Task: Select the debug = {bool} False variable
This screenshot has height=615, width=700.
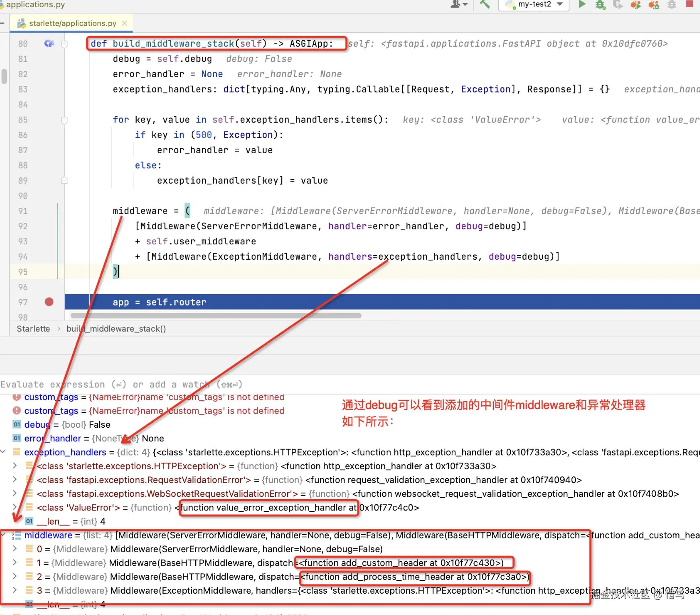Action: pyautogui.click(x=67, y=424)
